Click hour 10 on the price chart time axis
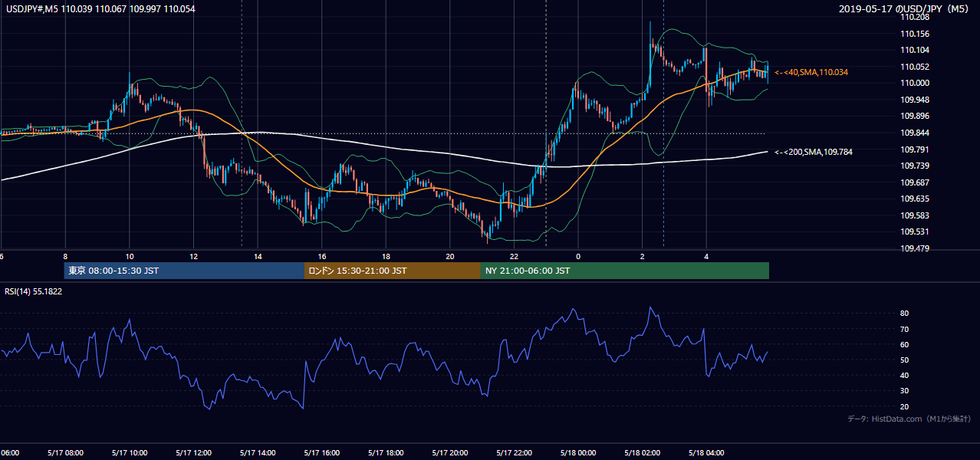980x460 pixels. 130,257
